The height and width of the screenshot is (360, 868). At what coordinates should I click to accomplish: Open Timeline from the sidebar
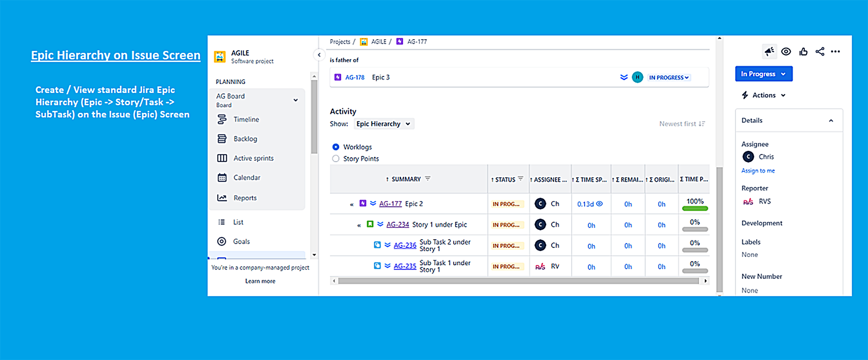[246, 119]
